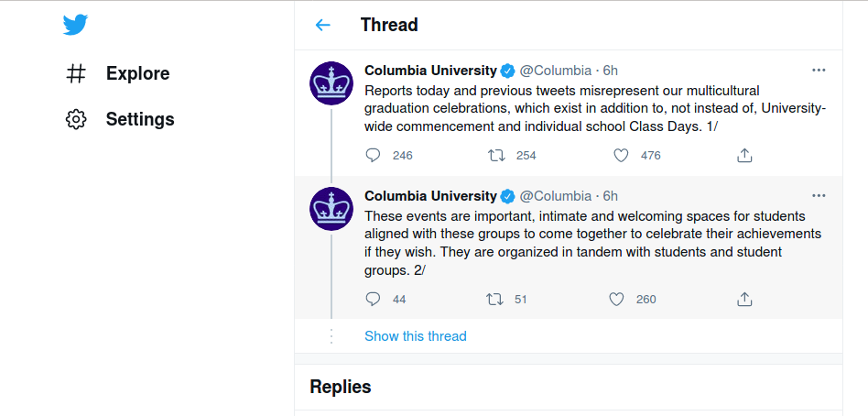Screen dimensions: 868x416
Task: Retweet the second tweet with 51 retweets
Action: click(x=494, y=299)
